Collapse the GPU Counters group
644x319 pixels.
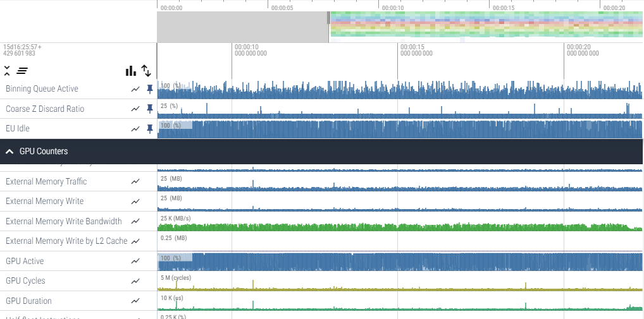tap(9, 152)
